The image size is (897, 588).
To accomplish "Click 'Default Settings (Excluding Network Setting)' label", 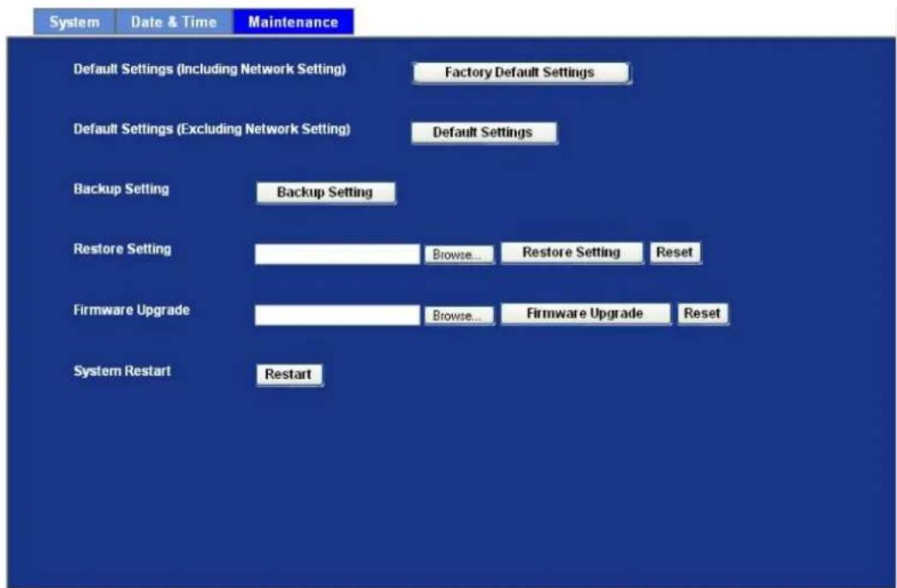I will coord(211,129).
